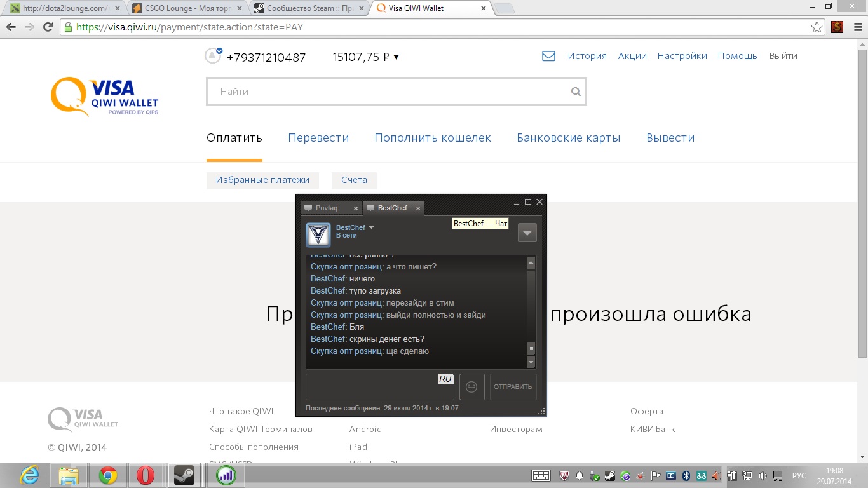
Task: Switch the РУС input language indicator
Action: (x=799, y=475)
